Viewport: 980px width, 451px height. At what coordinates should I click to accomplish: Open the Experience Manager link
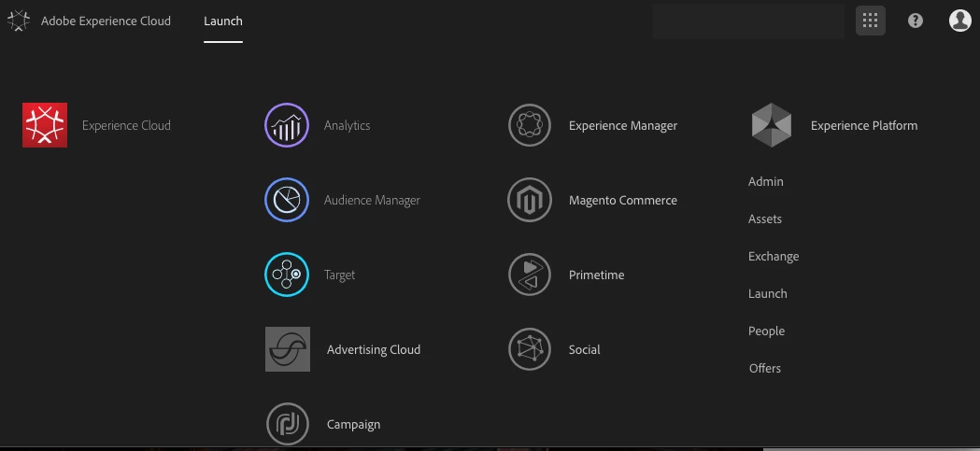pyautogui.click(x=623, y=125)
